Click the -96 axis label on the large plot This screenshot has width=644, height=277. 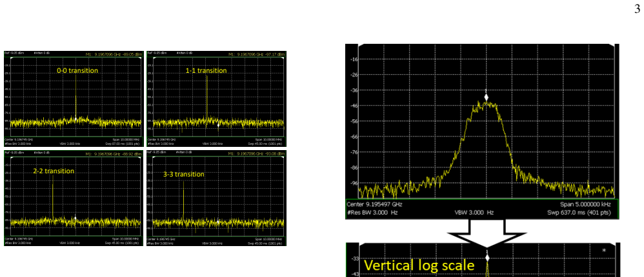pos(354,183)
